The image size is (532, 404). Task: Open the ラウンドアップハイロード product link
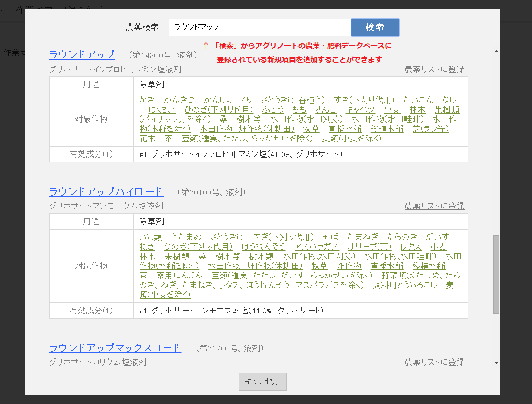click(x=106, y=192)
